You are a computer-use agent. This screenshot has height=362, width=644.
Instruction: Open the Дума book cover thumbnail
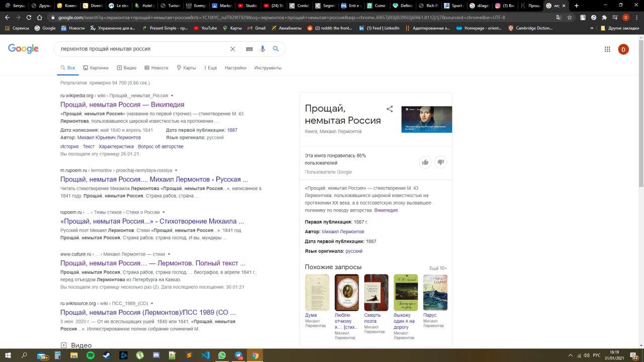[317, 292]
